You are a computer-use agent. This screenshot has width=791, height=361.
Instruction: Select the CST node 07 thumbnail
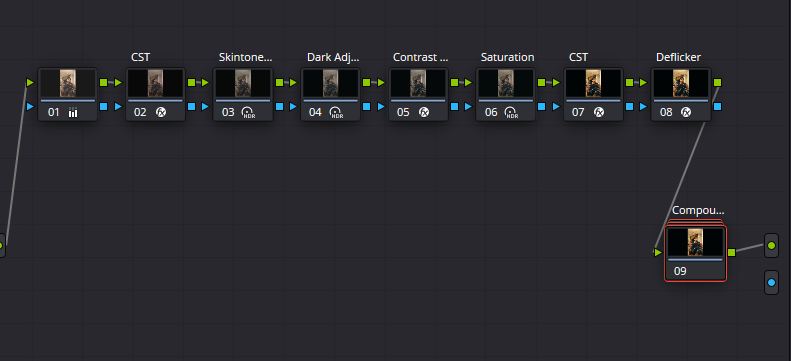point(593,83)
